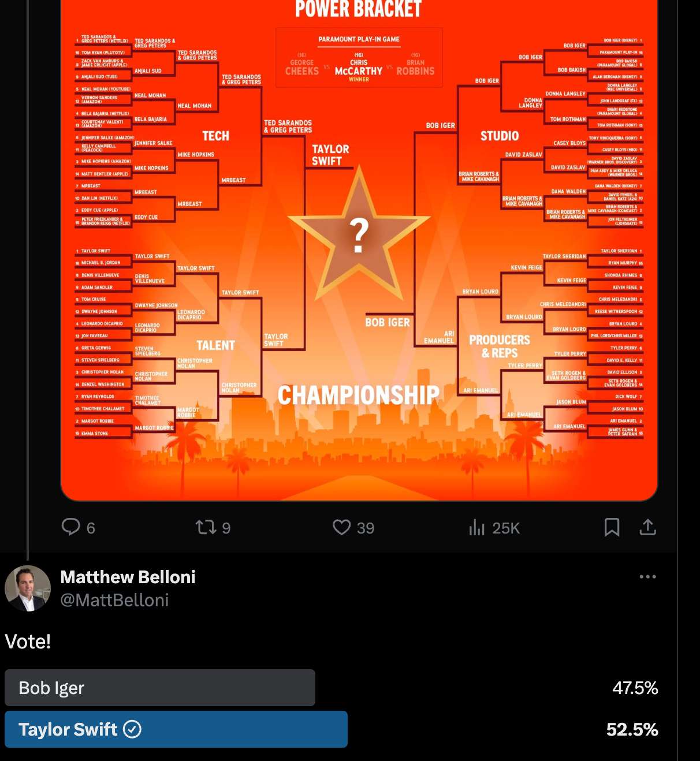Screen dimensions: 700x761
Task: Open the @MattBelloni handle link
Action: click(114, 600)
